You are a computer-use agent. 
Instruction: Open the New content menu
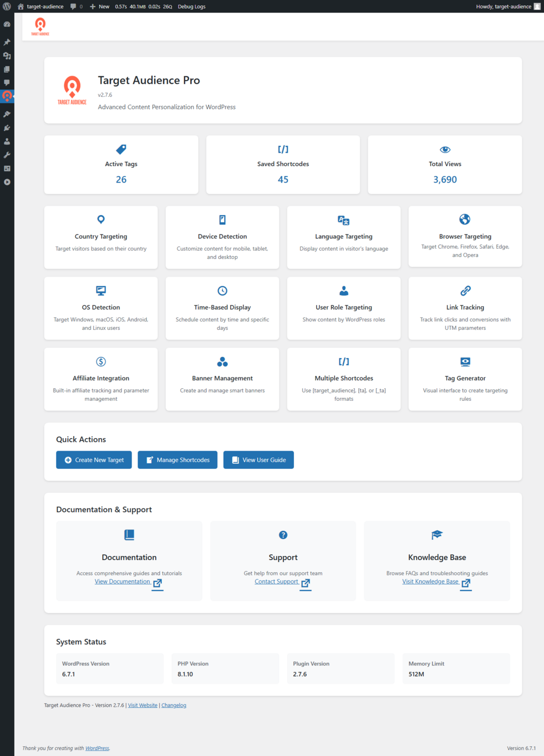(x=100, y=6)
